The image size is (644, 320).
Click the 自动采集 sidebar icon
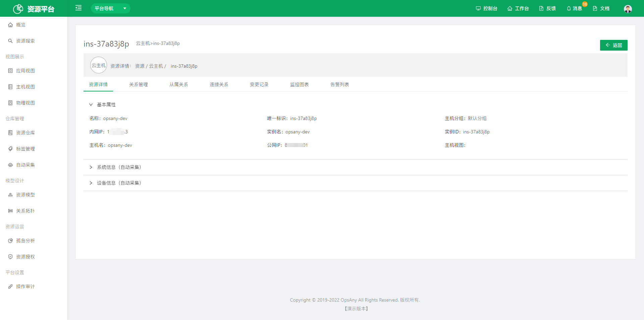10,165
